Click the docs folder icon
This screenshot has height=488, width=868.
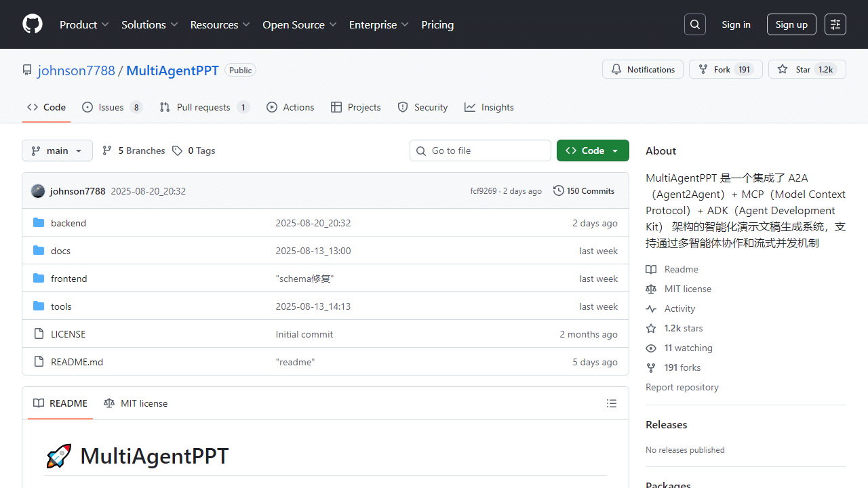[x=39, y=251]
